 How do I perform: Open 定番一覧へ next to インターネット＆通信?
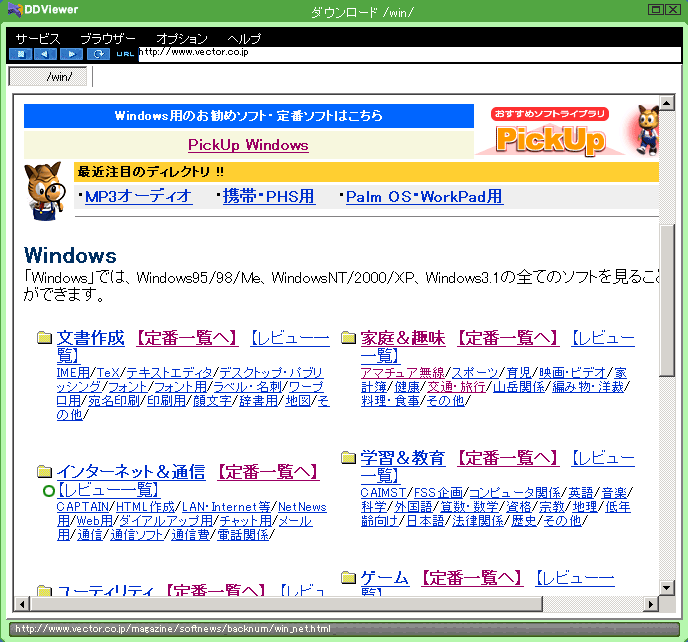[x=268, y=472]
